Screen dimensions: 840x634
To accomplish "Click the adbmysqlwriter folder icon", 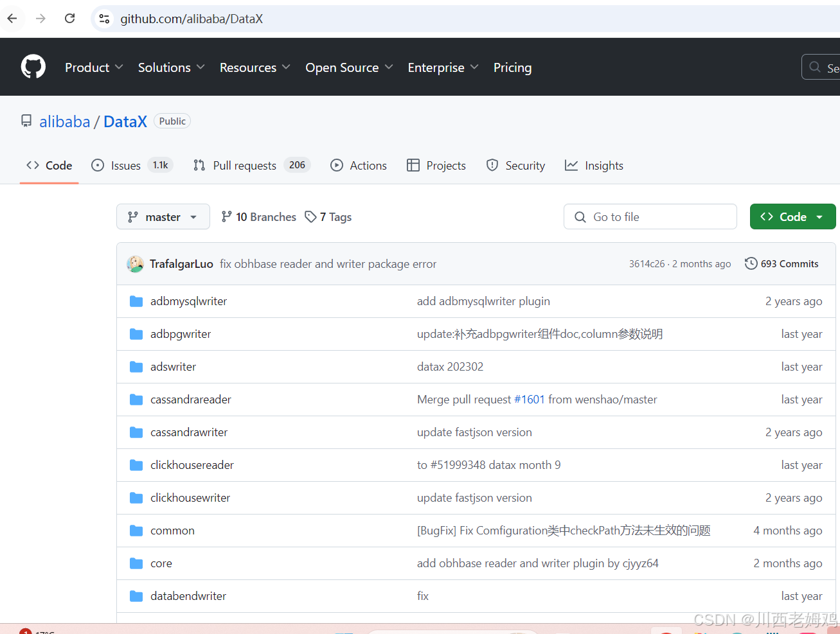I will pyautogui.click(x=136, y=301).
